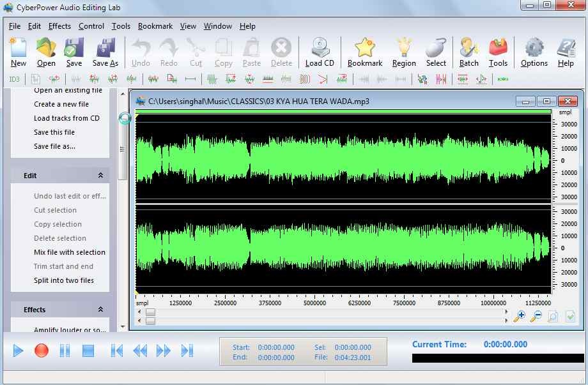Start playback with the Play button

pos(19,351)
